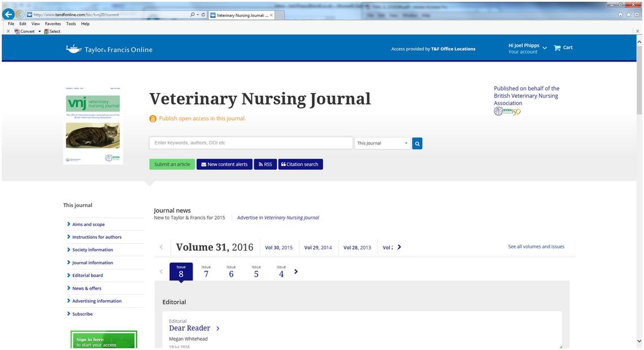
Task: Click the previous issues left chevron
Action: point(161,272)
